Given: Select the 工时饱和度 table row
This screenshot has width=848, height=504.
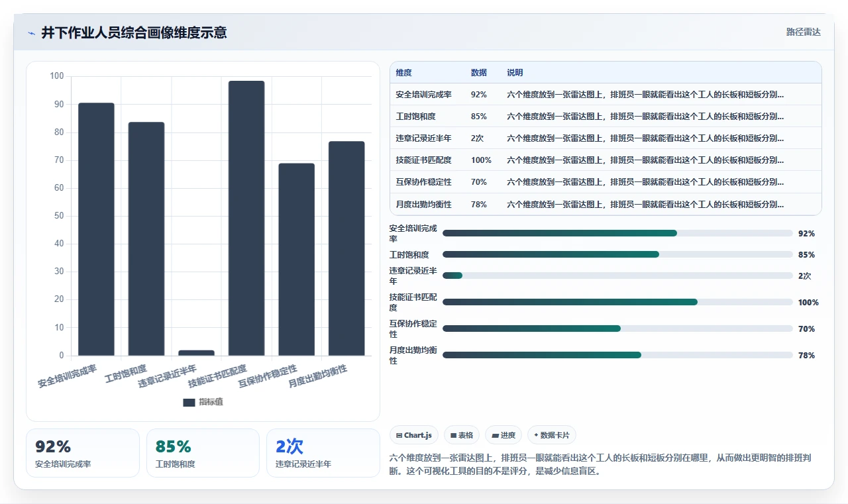Looking at the screenshot, I should [606, 116].
